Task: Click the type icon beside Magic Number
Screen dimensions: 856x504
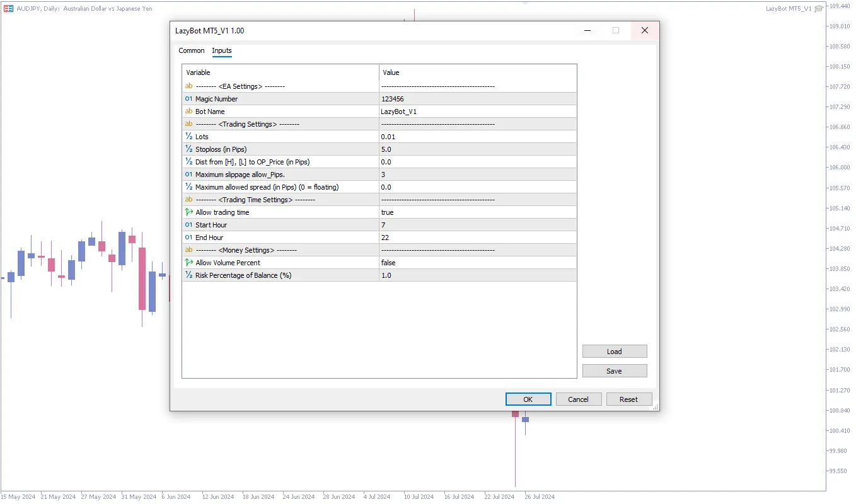Action: pyautogui.click(x=188, y=99)
